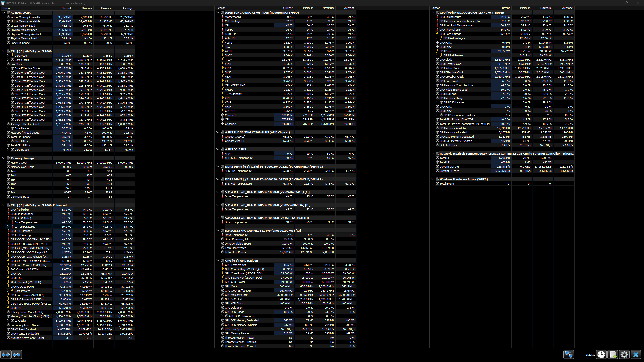Viewport: 644px width, 362px height.
Task: Collapse Windows Hardware Errors (WHEA) group
Action: pyautogui.click(x=433, y=179)
